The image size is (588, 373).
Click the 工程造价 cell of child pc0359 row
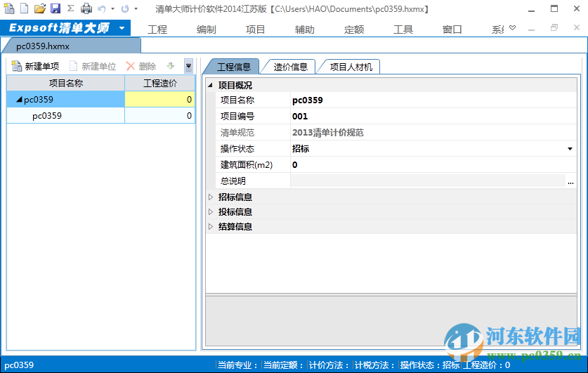coord(159,116)
